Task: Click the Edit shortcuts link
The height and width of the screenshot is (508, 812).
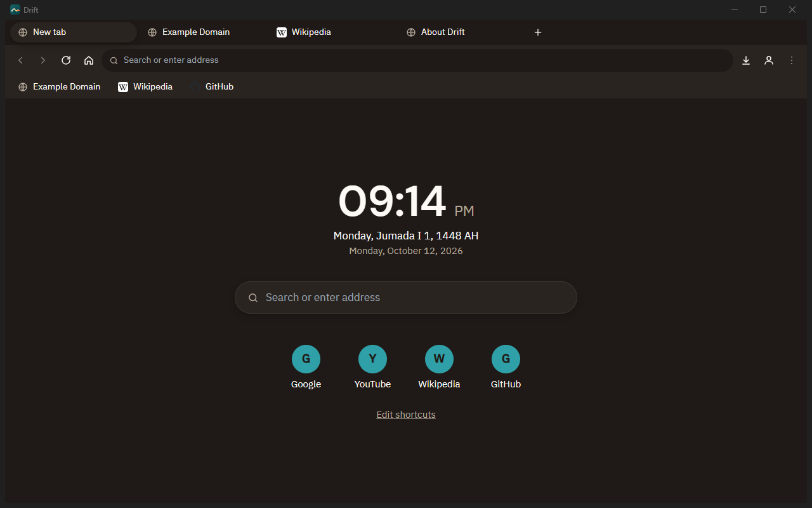Action: point(406,415)
